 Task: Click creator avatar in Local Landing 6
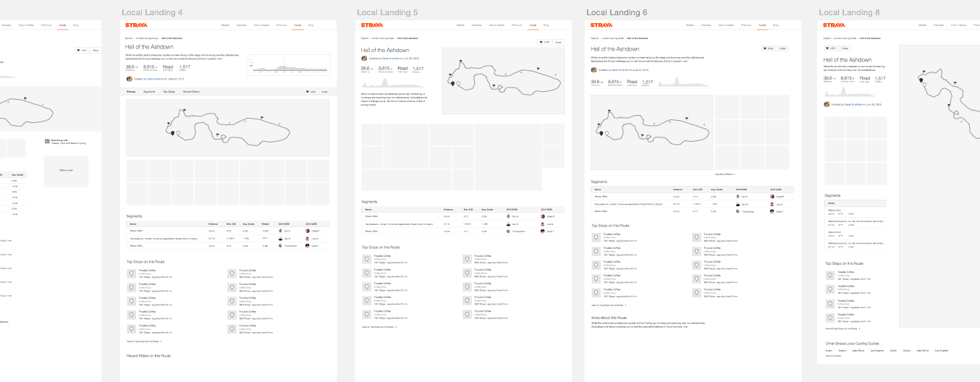pos(594,69)
